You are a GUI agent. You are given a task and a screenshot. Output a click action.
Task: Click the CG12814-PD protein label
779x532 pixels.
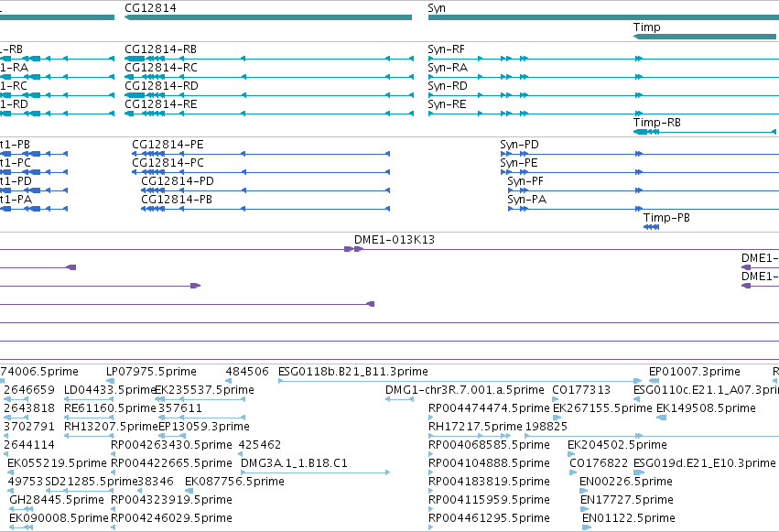[x=178, y=181]
